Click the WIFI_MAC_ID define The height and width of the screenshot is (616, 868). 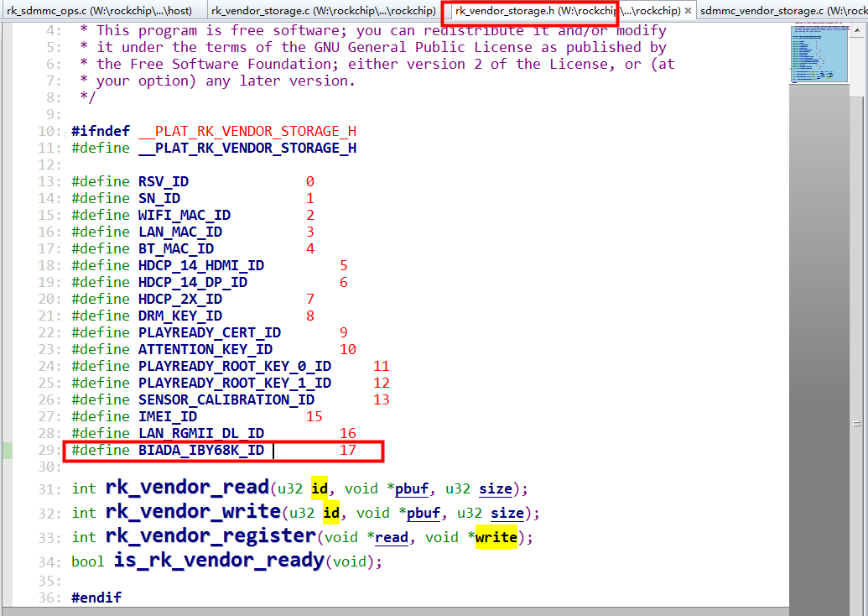184,215
